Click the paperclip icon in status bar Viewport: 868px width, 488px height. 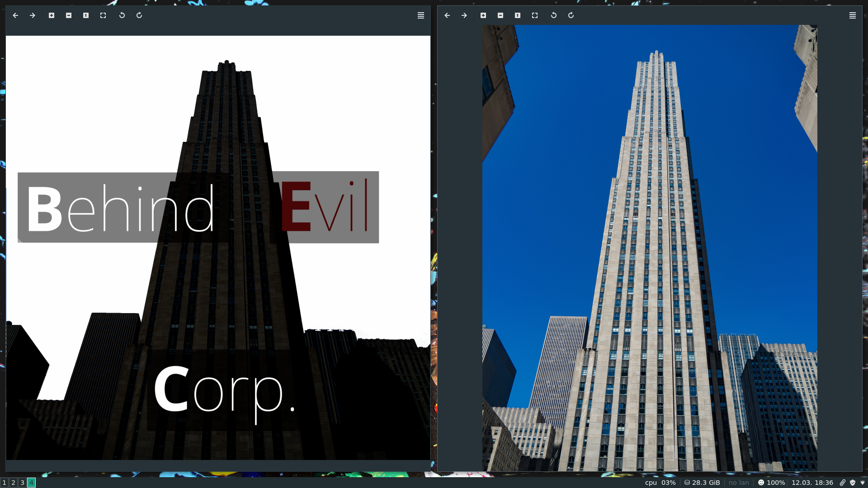click(843, 483)
